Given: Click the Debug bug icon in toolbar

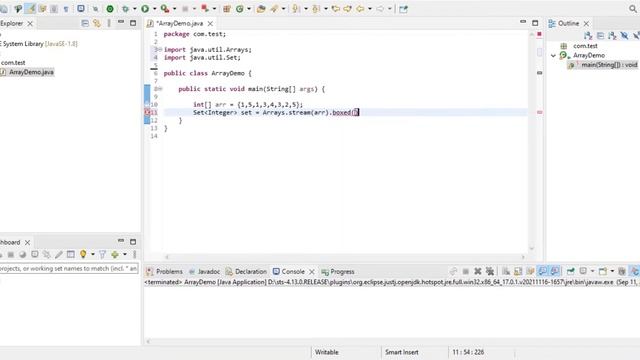Looking at the screenshot, I should pos(125,9).
